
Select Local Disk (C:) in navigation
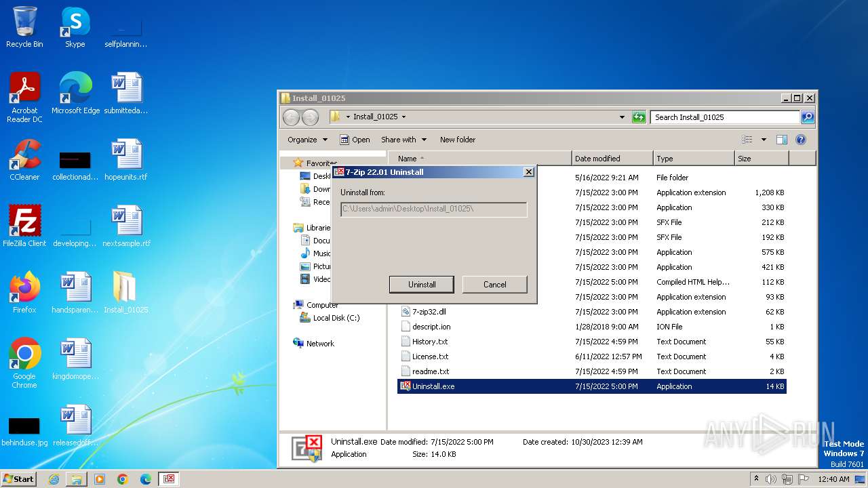point(330,318)
